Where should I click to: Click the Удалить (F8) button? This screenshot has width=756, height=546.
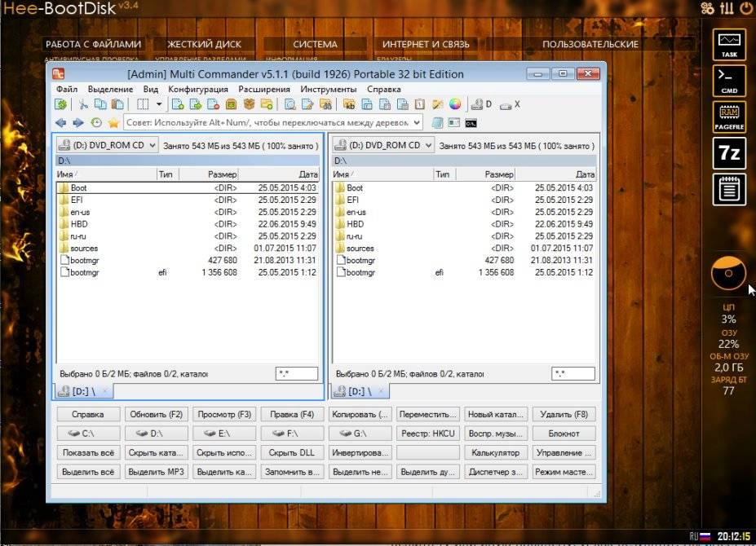pyautogui.click(x=564, y=414)
